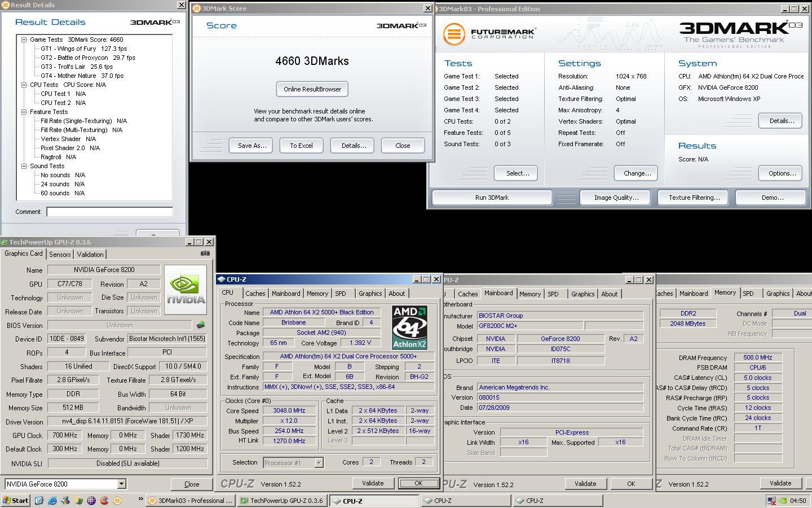The image size is (812, 508).
Task: Click OK in front CPU-Z window
Action: [418, 483]
